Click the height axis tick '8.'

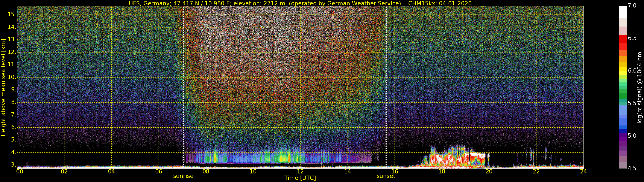(x=13, y=102)
